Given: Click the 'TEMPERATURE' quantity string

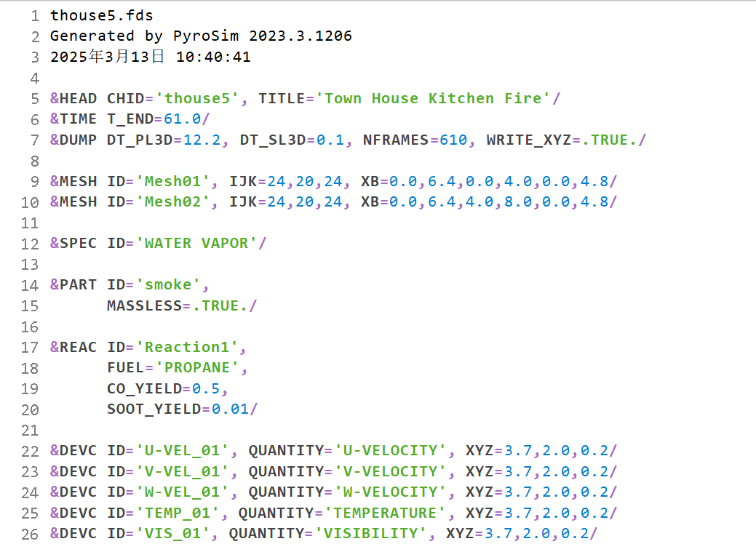Looking at the screenshot, I should (381, 513).
